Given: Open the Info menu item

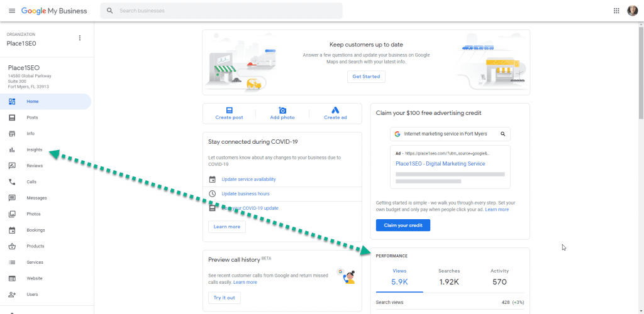Looking at the screenshot, I should 45,134.
